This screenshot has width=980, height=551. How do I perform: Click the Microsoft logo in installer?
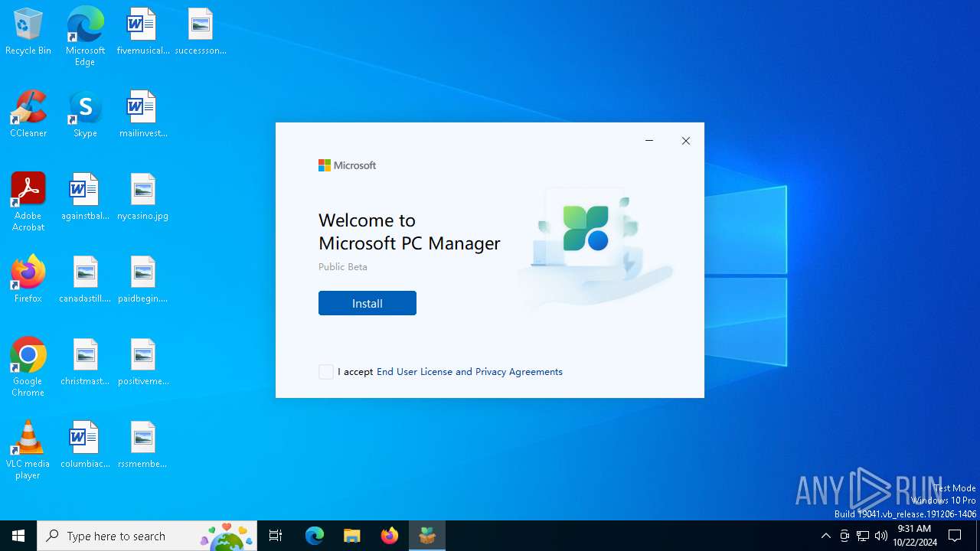(x=347, y=165)
